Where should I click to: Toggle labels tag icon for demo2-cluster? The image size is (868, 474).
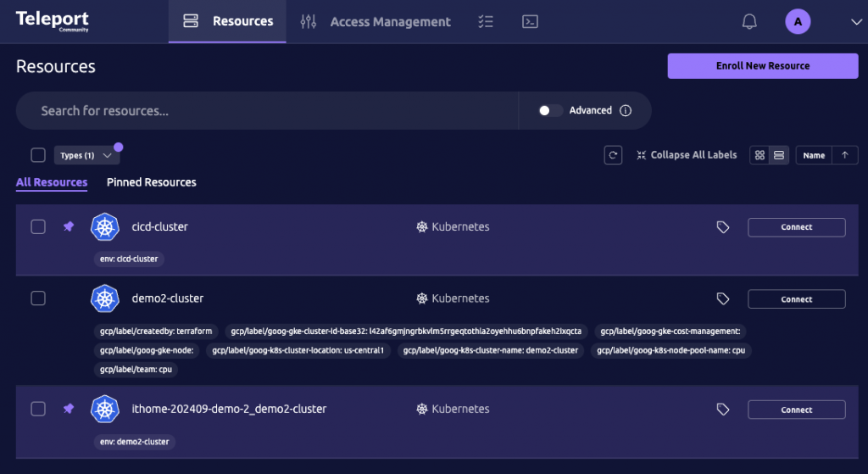click(723, 299)
